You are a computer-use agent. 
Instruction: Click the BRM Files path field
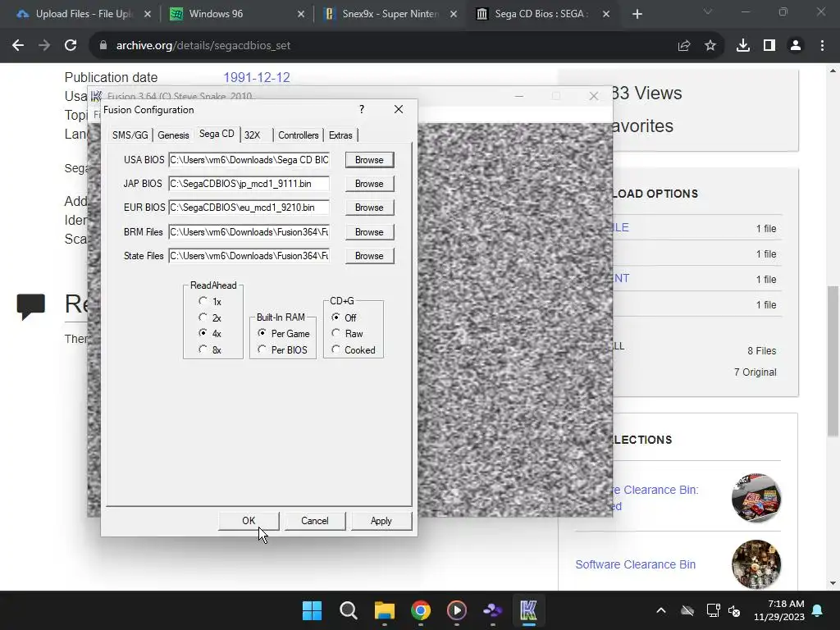[x=249, y=232]
